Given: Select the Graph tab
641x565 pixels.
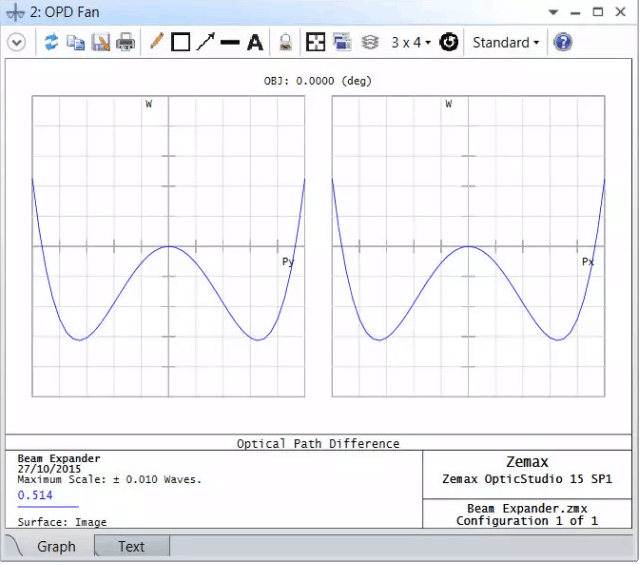Looking at the screenshot, I should click(56, 546).
